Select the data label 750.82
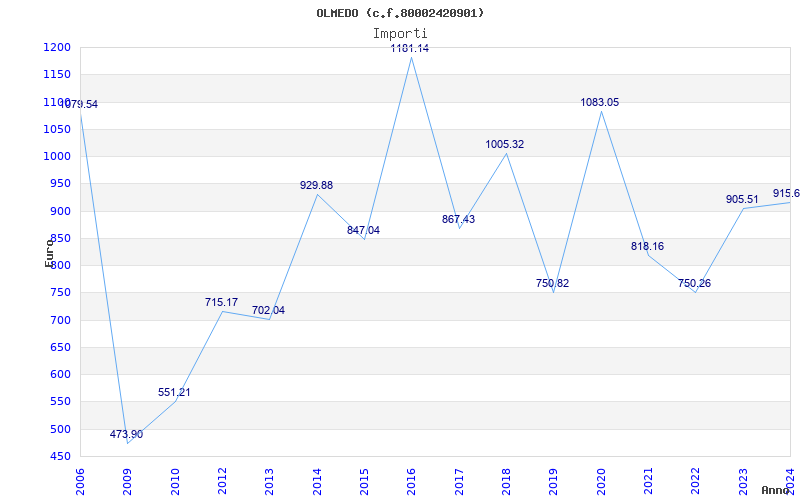The image size is (800, 500). click(x=553, y=283)
